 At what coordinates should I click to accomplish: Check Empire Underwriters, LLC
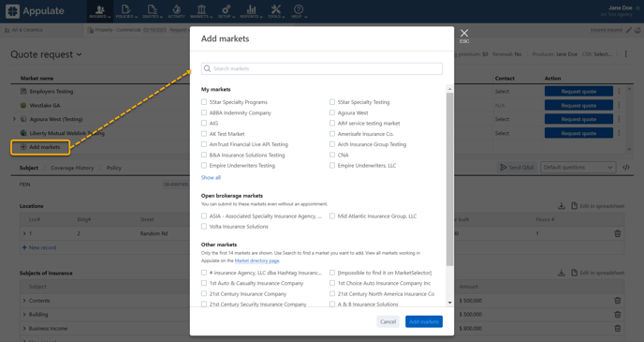[332, 165]
